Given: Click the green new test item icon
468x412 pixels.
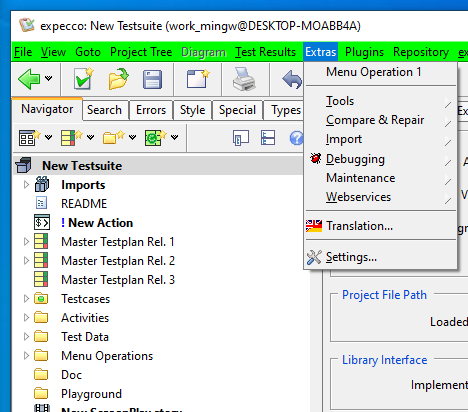Looking at the screenshot, I should (155, 138).
